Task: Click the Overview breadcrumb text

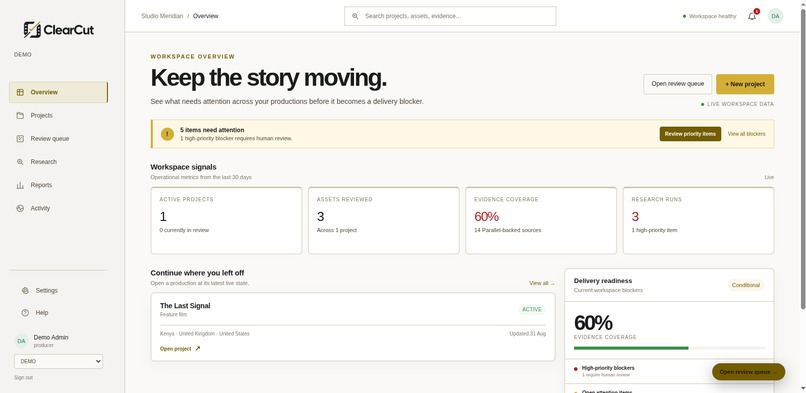Action: coord(206,16)
